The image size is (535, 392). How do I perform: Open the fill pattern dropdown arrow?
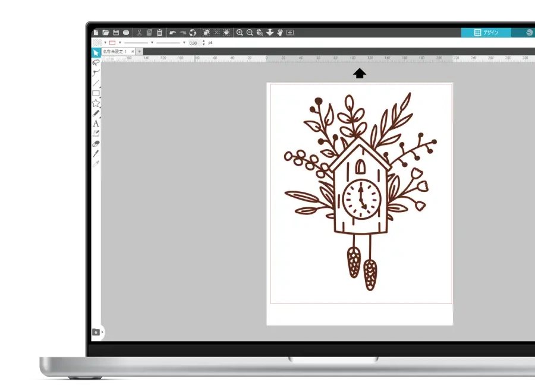pyautogui.click(x=105, y=43)
